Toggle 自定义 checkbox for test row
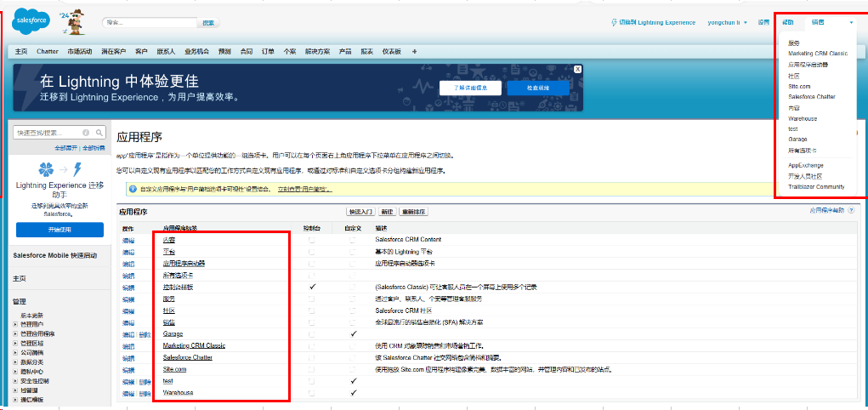The width and height of the screenshot is (868, 410). 353,381
